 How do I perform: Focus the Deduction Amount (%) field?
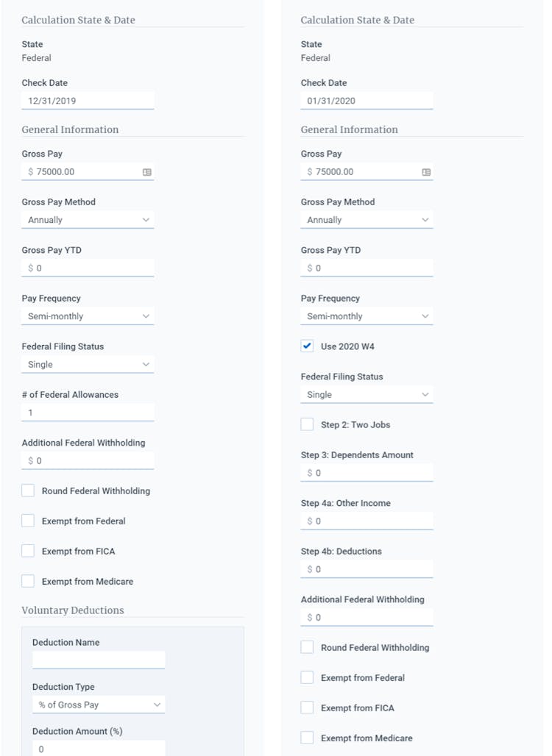[x=98, y=748]
